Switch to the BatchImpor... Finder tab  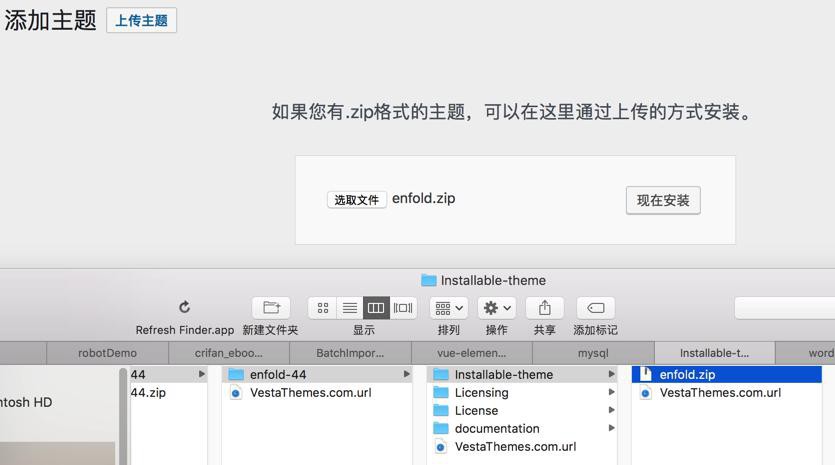pos(350,353)
